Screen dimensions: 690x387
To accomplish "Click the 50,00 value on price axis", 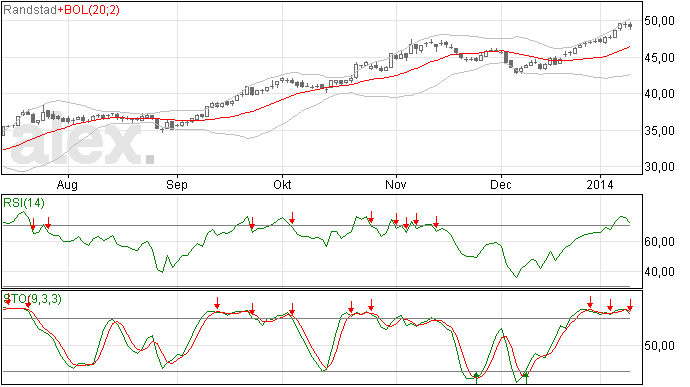I will [659, 21].
